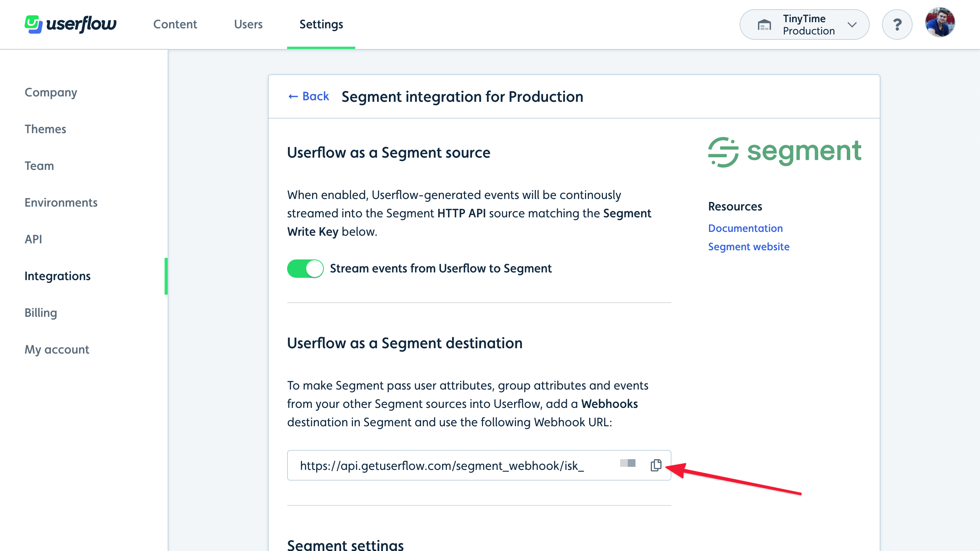Go to Themes settings
This screenshot has width=980, height=551.
[x=45, y=129]
